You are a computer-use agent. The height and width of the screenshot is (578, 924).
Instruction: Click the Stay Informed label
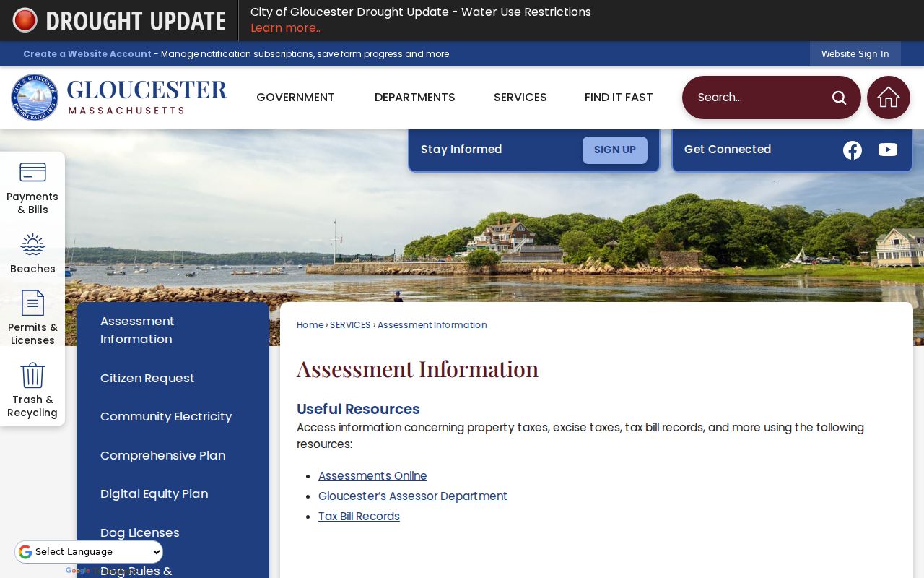[461, 150]
